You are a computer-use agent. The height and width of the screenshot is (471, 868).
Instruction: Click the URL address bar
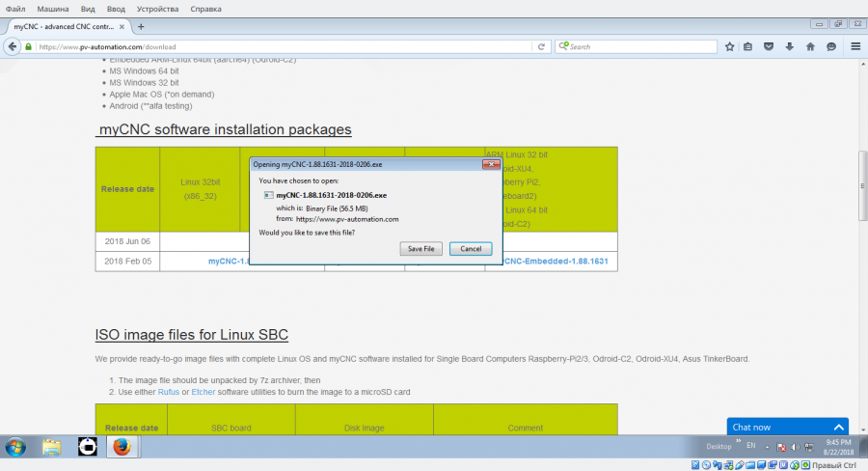tap(289, 46)
